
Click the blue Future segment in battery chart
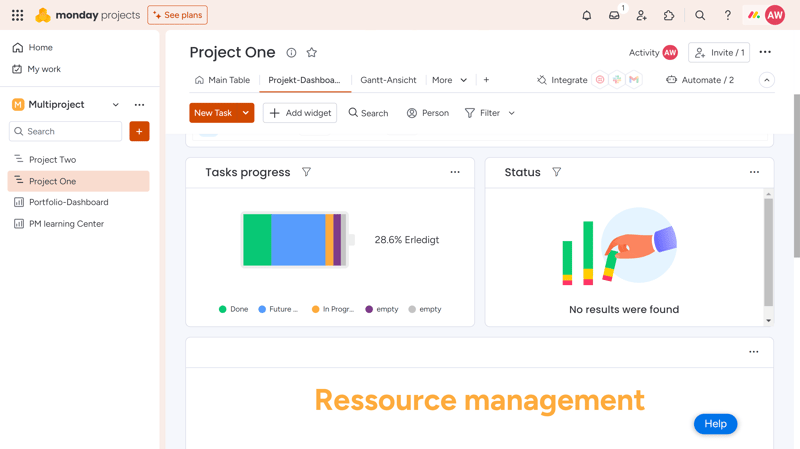click(x=298, y=240)
